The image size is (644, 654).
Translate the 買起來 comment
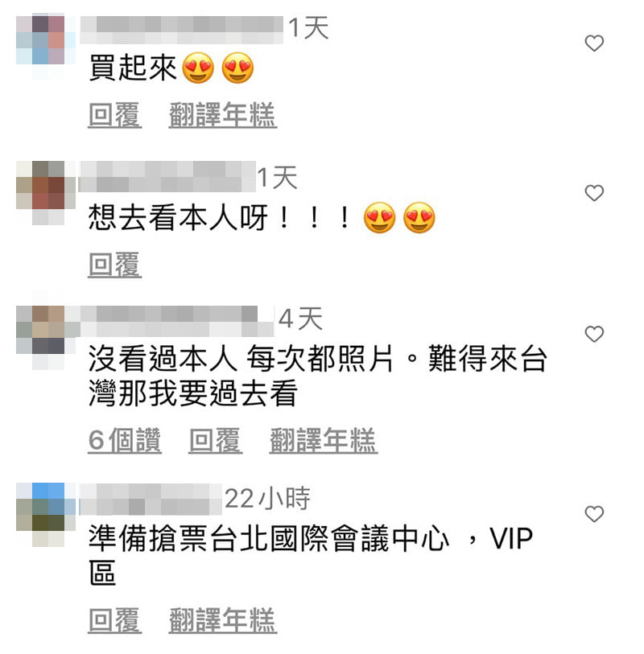223,115
